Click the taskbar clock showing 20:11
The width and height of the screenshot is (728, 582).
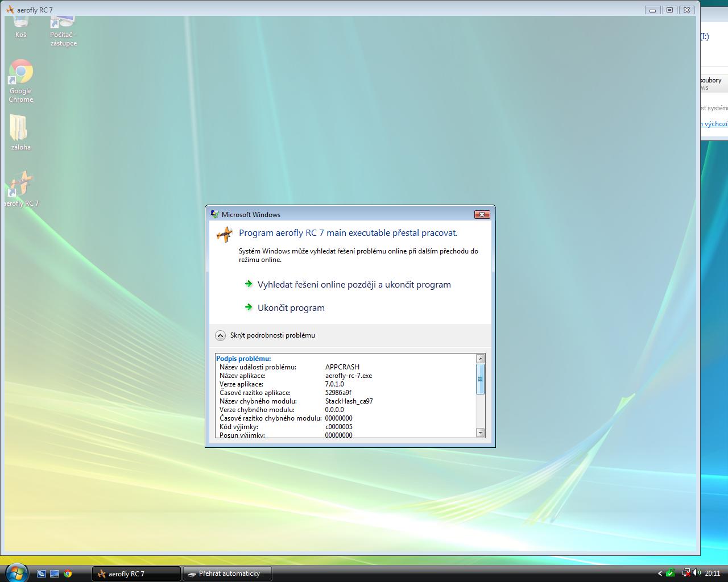pyautogui.click(x=713, y=573)
